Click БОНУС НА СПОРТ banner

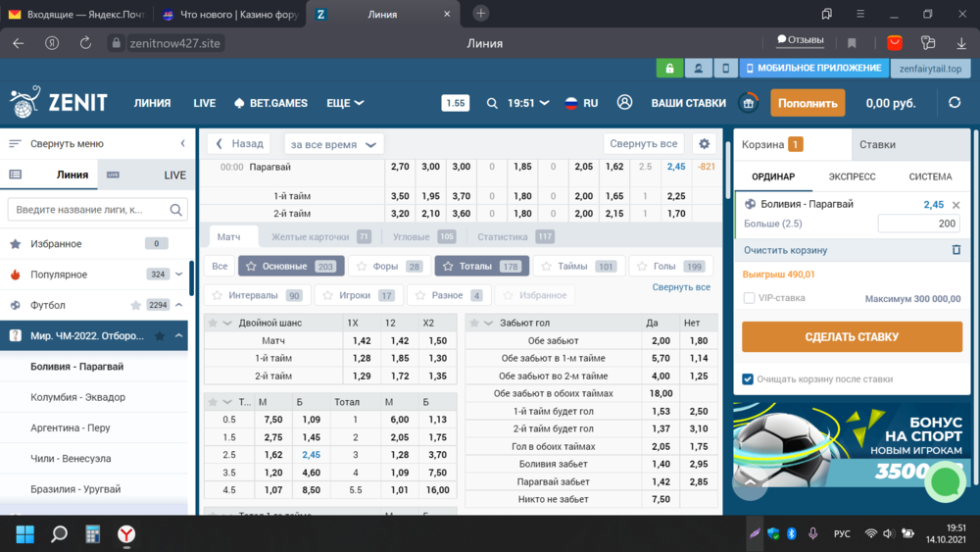click(x=852, y=445)
